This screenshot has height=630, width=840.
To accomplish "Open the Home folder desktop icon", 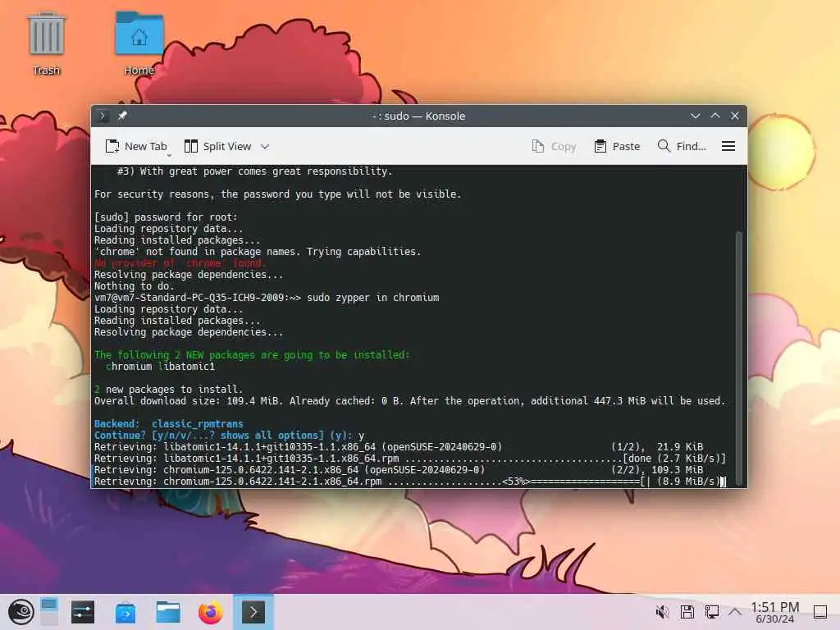I will [x=139, y=43].
